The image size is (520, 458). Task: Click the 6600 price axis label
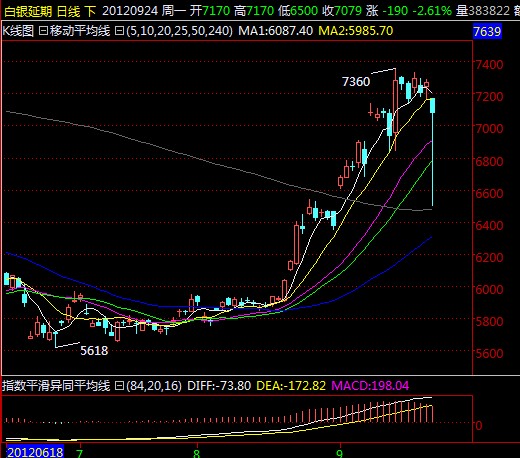(x=489, y=193)
